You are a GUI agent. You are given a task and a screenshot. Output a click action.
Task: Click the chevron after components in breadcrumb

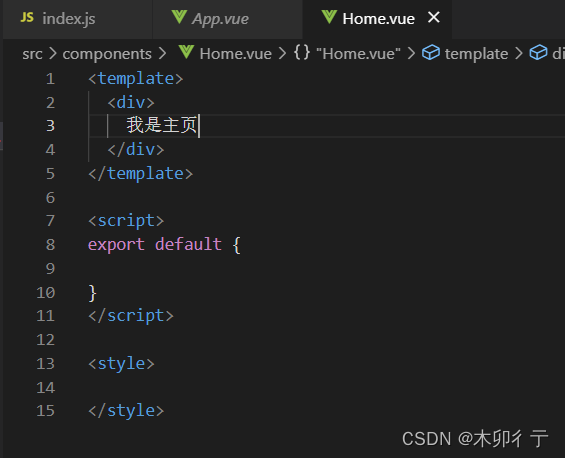163,54
